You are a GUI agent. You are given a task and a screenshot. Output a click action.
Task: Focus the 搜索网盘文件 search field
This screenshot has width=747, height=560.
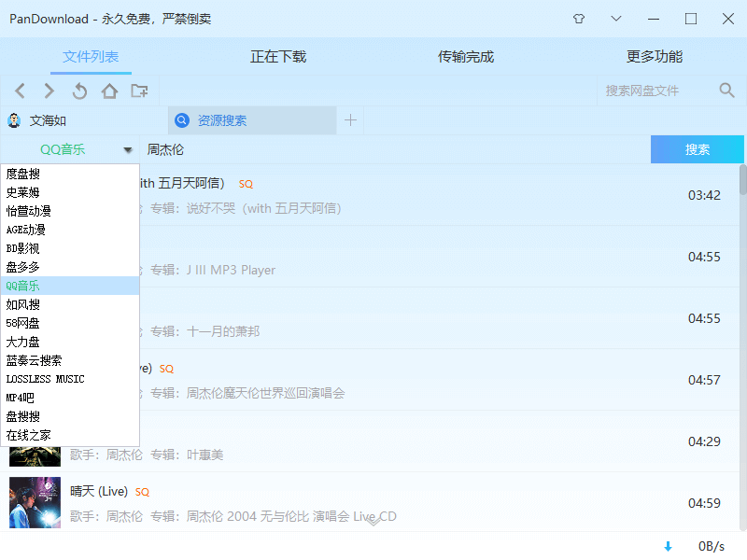(657, 91)
